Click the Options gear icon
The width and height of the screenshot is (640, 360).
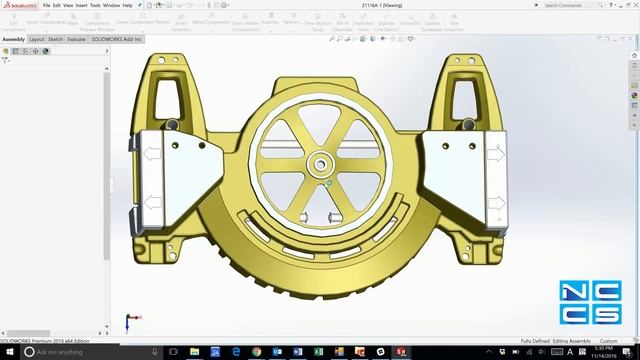click(x=224, y=5)
